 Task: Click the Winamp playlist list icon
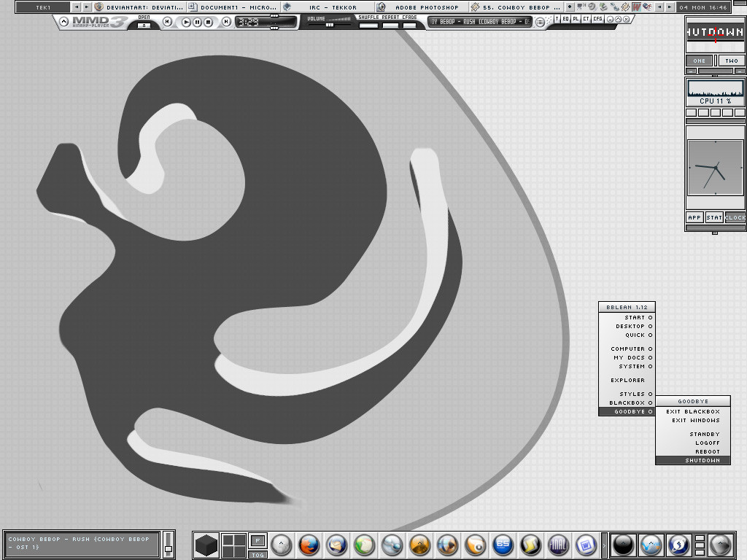(x=540, y=22)
